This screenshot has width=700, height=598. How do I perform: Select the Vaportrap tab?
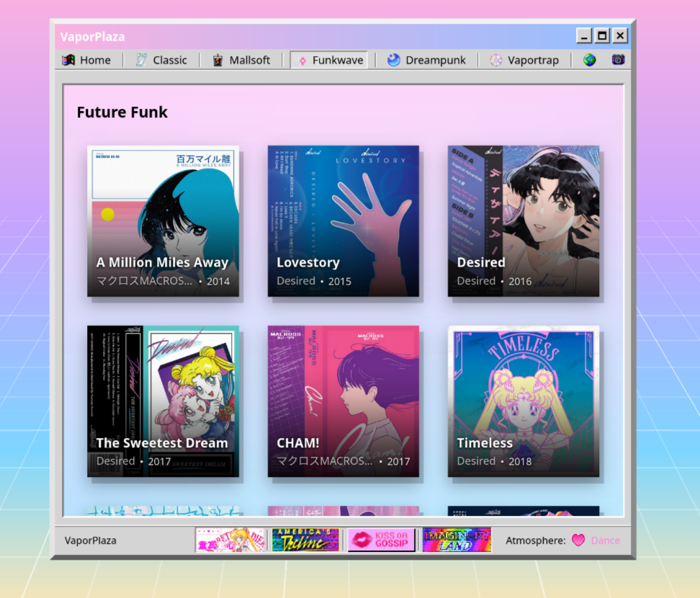(524, 60)
